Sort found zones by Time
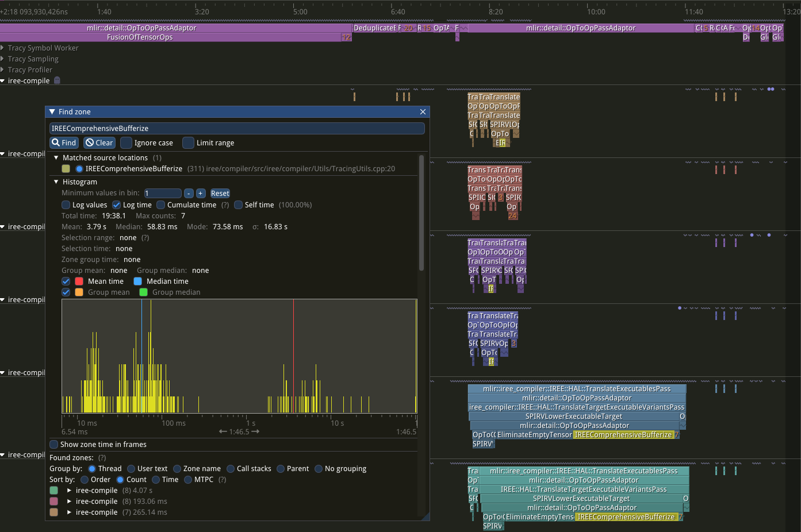The width and height of the screenshot is (801, 532). point(156,479)
